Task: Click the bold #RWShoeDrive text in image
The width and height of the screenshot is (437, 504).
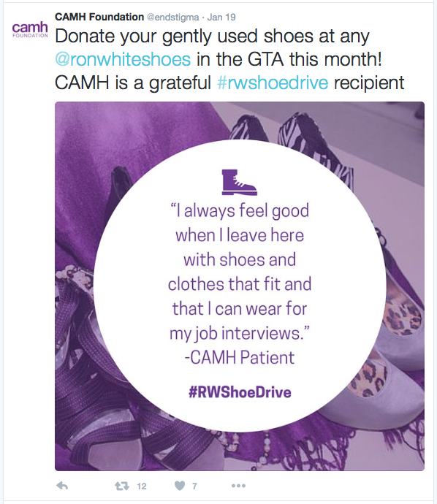Action: pyautogui.click(x=240, y=392)
